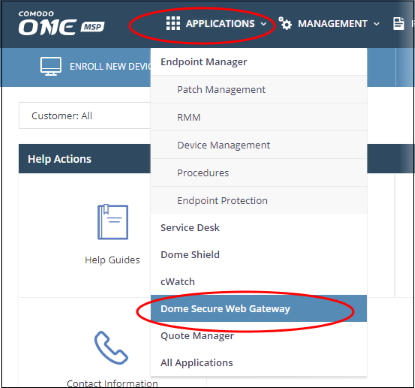The image size is (415, 388).
Task: Expand the Management dropdown chevron
Action: [x=377, y=24]
